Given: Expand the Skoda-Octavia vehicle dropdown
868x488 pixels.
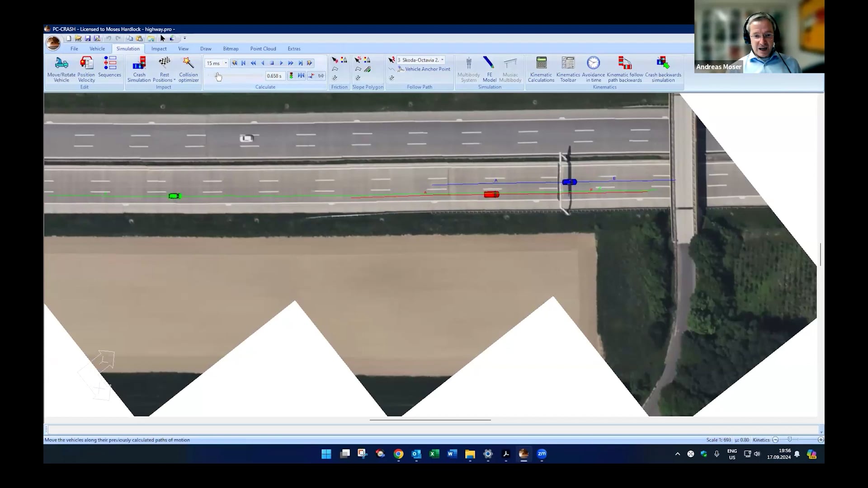Looking at the screenshot, I should pyautogui.click(x=442, y=60).
